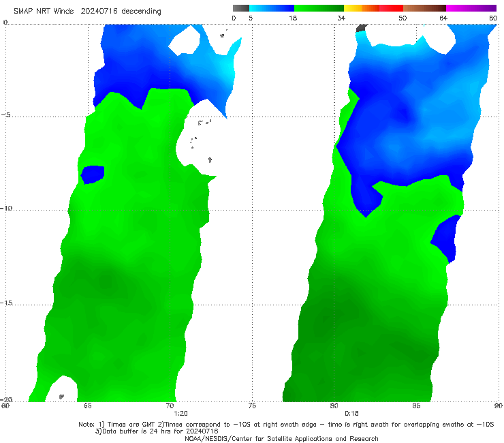
Task: Click the latitude axis label "-5"
Action: (x=6, y=115)
